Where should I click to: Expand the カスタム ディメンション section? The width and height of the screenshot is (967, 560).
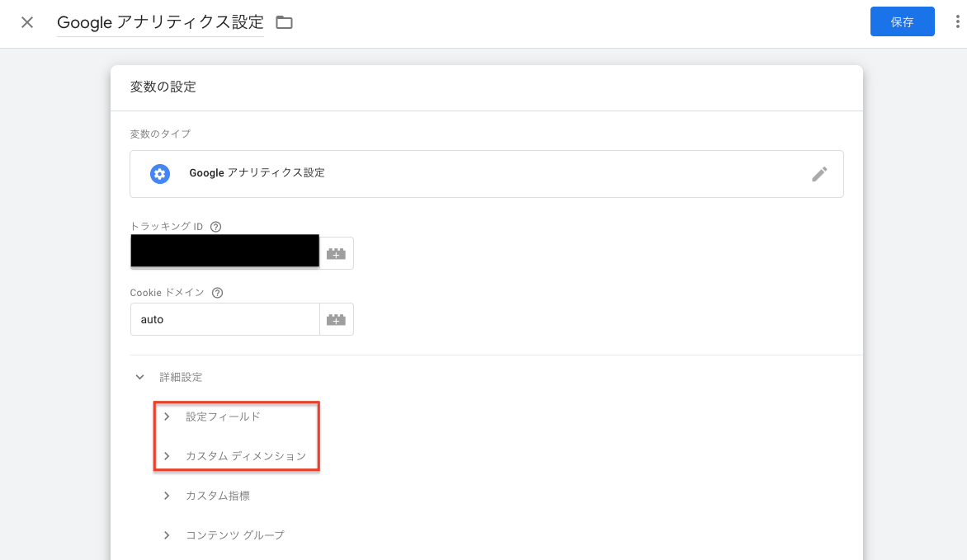pyautogui.click(x=234, y=456)
